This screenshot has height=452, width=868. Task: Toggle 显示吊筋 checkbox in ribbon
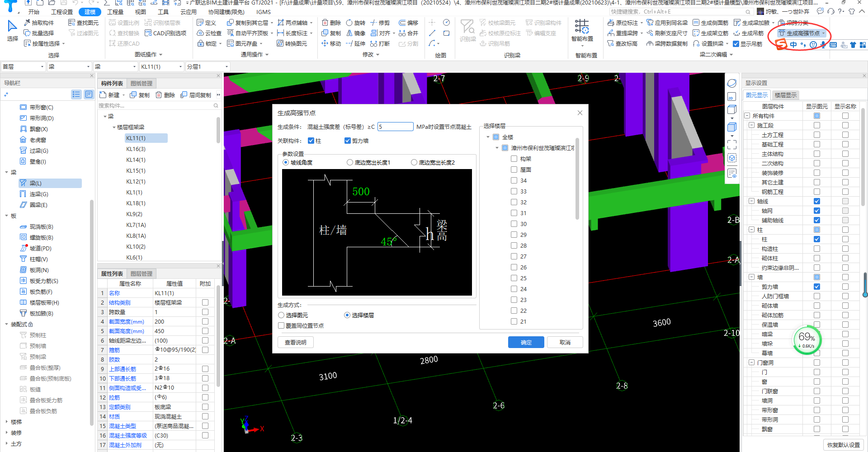(x=736, y=44)
